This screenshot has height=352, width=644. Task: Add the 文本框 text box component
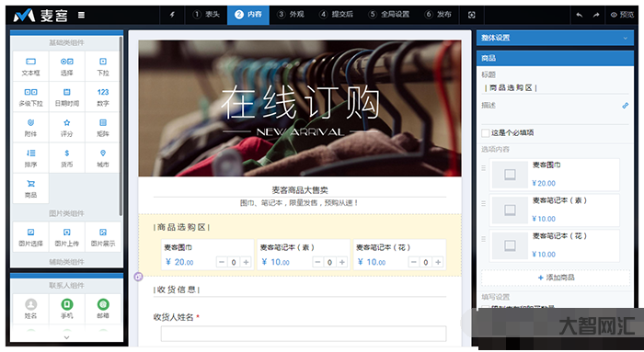pyautogui.click(x=30, y=66)
